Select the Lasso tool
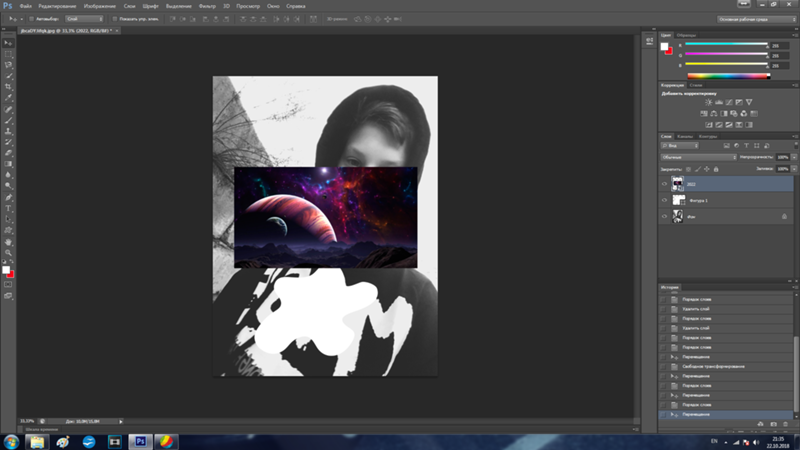This screenshot has width=800, height=450. [8, 65]
